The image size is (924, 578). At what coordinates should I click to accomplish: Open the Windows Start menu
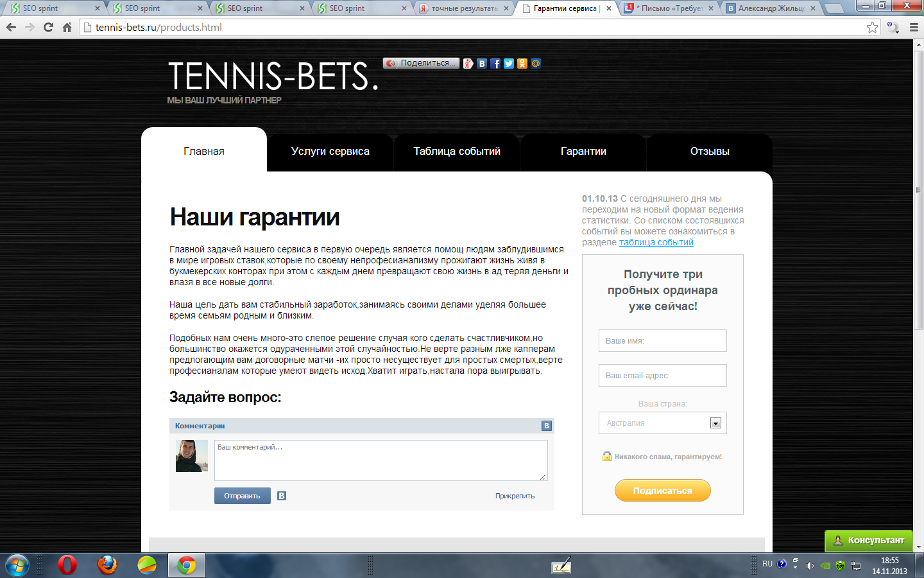pyautogui.click(x=17, y=565)
